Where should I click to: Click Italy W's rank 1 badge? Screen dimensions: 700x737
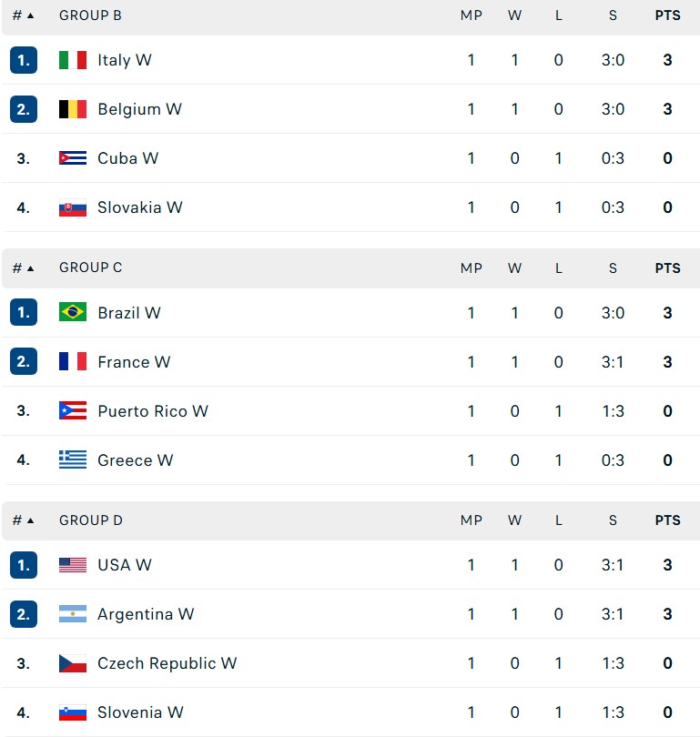(24, 60)
